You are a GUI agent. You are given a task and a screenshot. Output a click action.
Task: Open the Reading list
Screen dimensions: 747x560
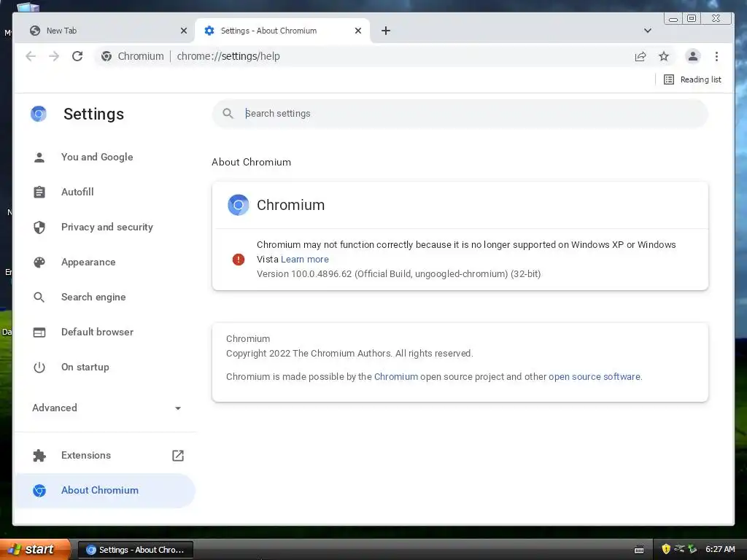click(x=693, y=79)
